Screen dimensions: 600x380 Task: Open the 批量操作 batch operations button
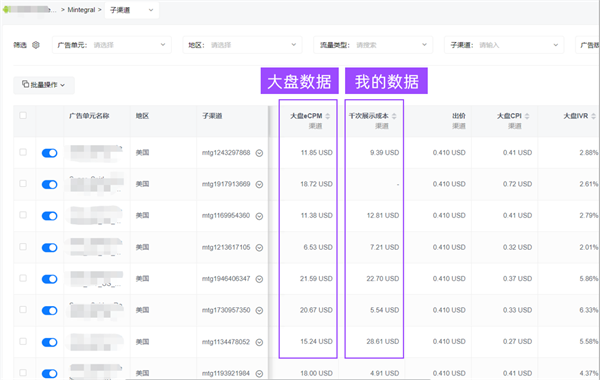click(x=44, y=85)
